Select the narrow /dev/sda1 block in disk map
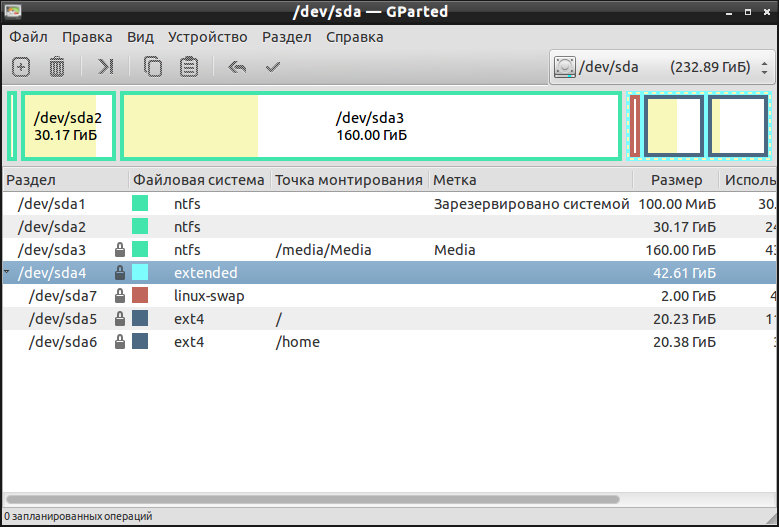Screen dimensions: 779x527 [x=12, y=126]
